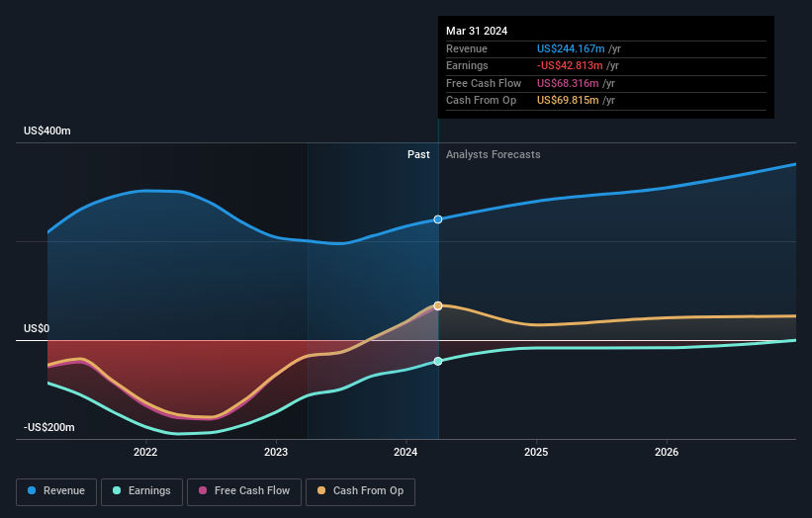Screen dimensions: 812x518
Task: Click the blue Revenue data point marker
Action: coord(438,219)
